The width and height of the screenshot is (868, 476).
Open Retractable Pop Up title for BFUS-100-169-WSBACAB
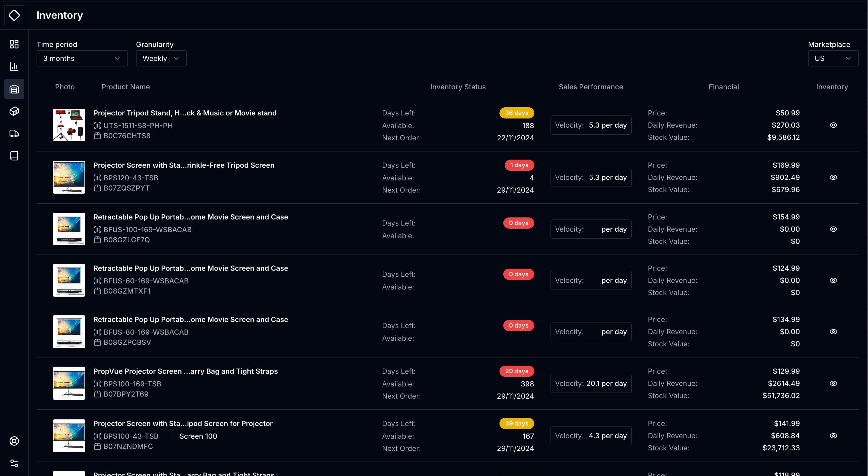(x=191, y=217)
